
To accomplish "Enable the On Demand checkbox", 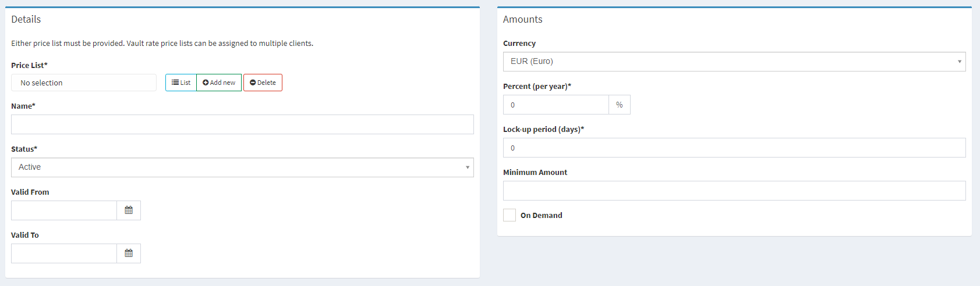I will (x=510, y=215).
